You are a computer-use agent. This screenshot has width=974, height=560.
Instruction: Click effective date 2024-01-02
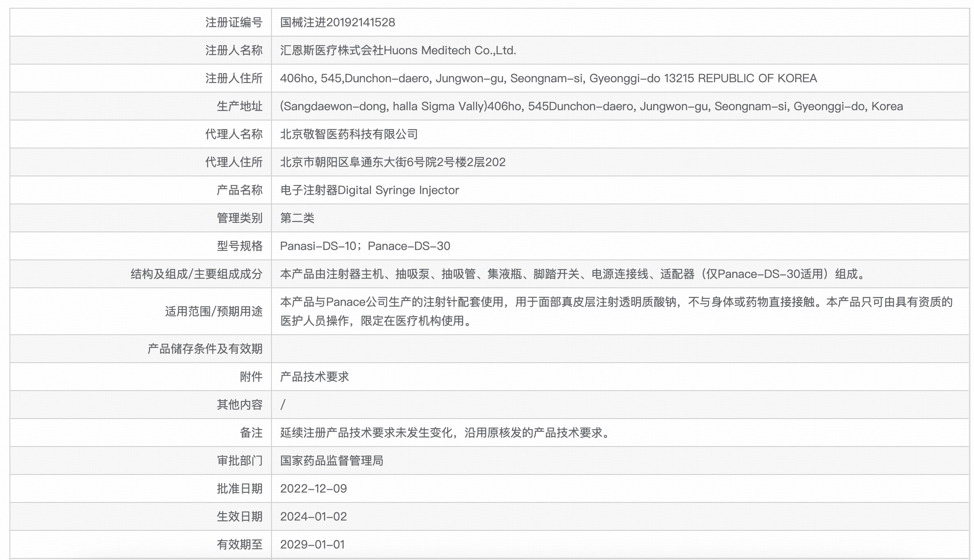(313, 516)
